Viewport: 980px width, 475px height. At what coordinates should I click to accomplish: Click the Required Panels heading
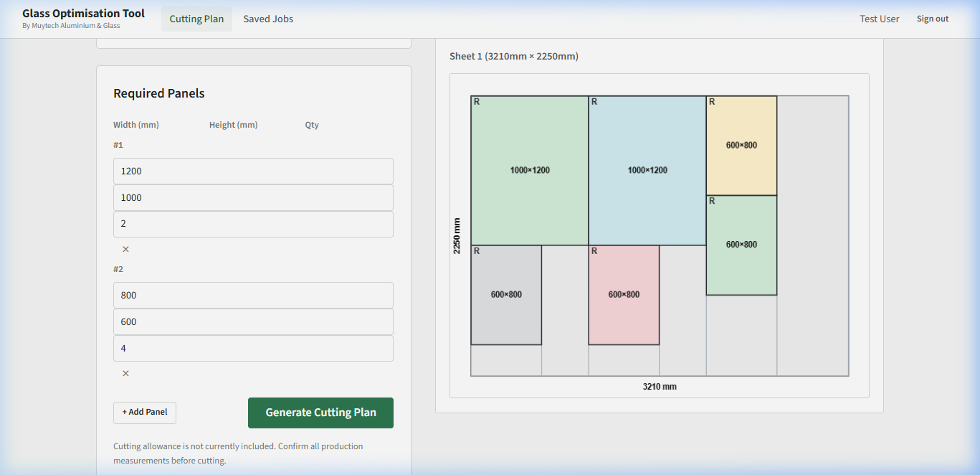[159, 93]
